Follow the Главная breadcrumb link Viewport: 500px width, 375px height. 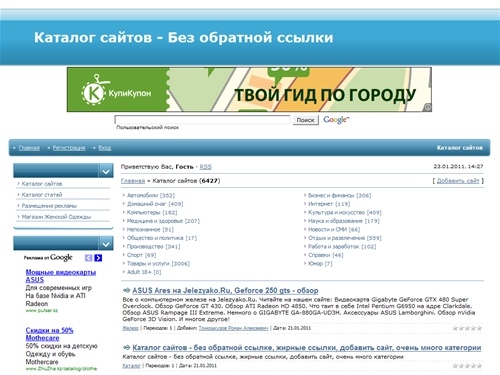click(133, 181)
